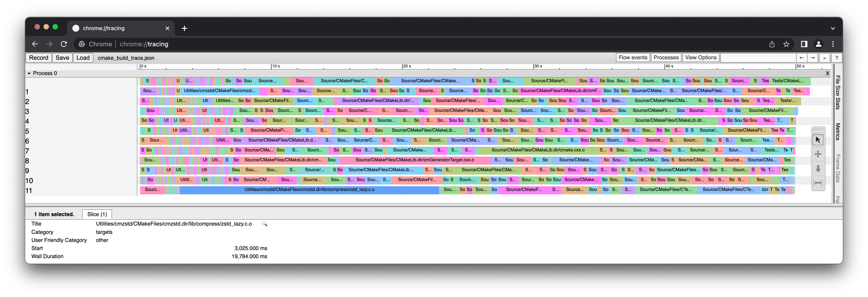Image resolution: width=868 pixels, height=297 pixels.
Task: Open the File Size Stats side tab
Action: coord(838,93)
